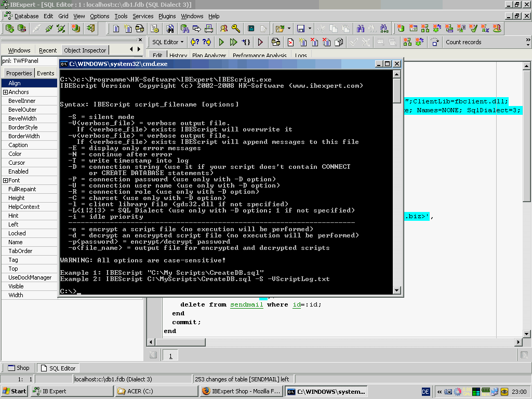Switch to the Events tab
The width and height of the screenshot is (532, 399).
pos(46,73)
